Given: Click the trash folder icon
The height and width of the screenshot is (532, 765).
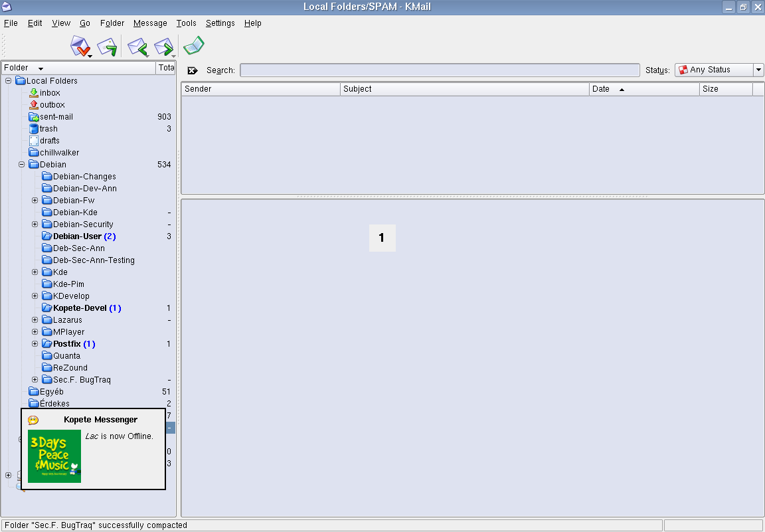Looking at the screenshot, I should 34,128.
